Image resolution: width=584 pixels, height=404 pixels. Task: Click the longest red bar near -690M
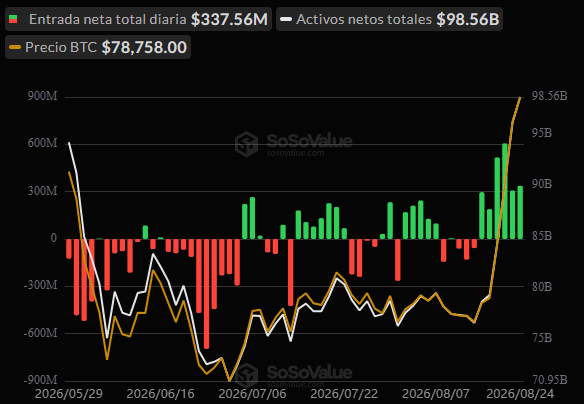tap(206, 294)
